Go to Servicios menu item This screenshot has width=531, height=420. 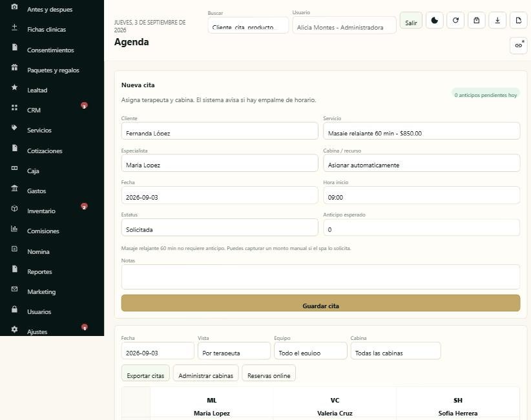[x=39, y=130]
